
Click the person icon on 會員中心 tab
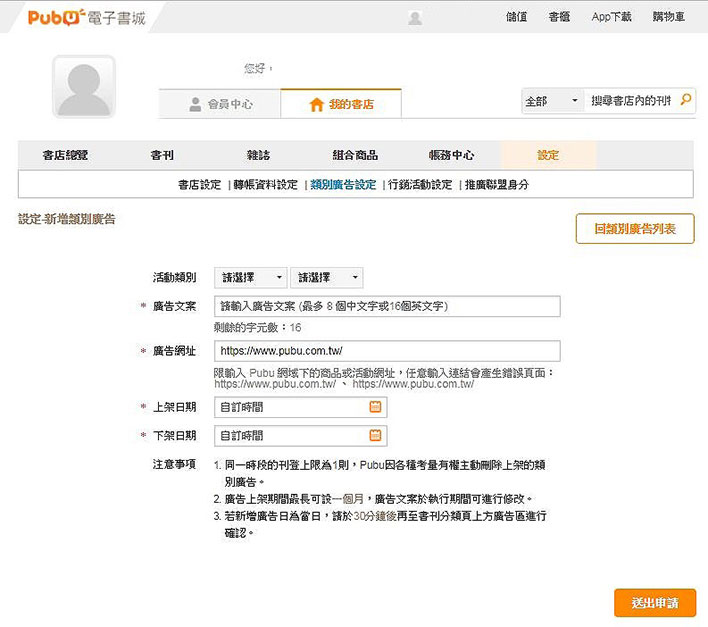point(195,104)
